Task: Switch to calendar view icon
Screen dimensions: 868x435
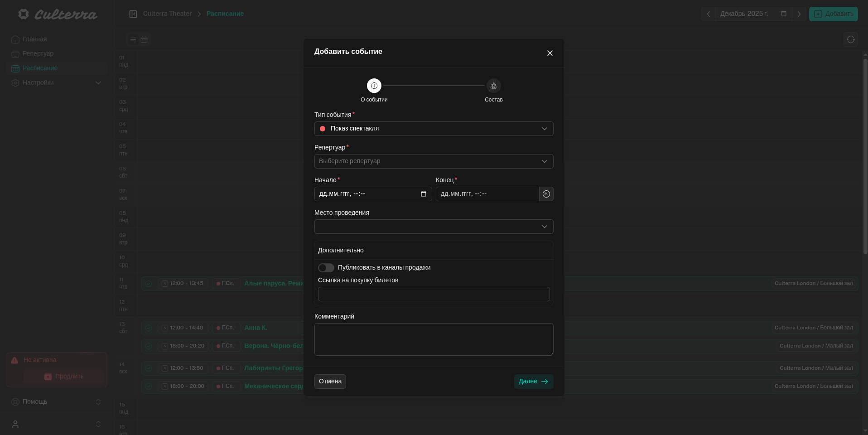Action: coord(144,39)
